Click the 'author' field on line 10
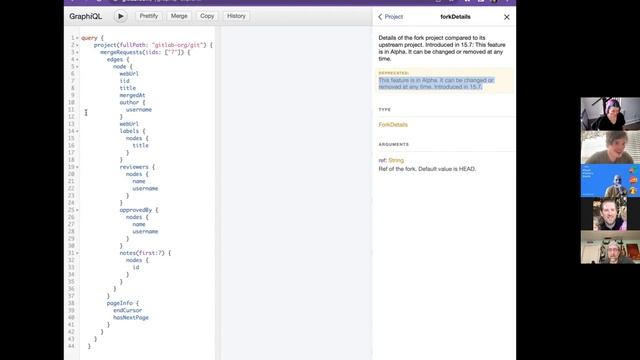 (x=129, y=102)
